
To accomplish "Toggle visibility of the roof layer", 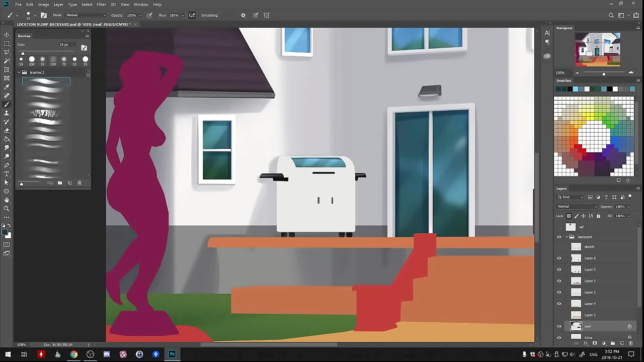I will click(x=559, y=326).
